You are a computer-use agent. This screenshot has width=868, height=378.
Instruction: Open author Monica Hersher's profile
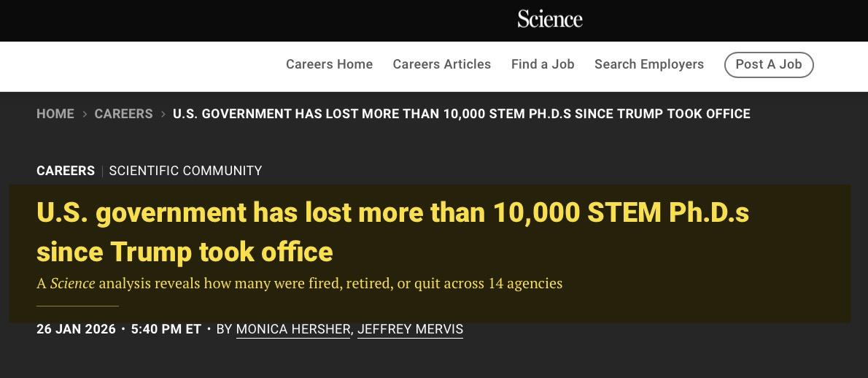(293, 329)
